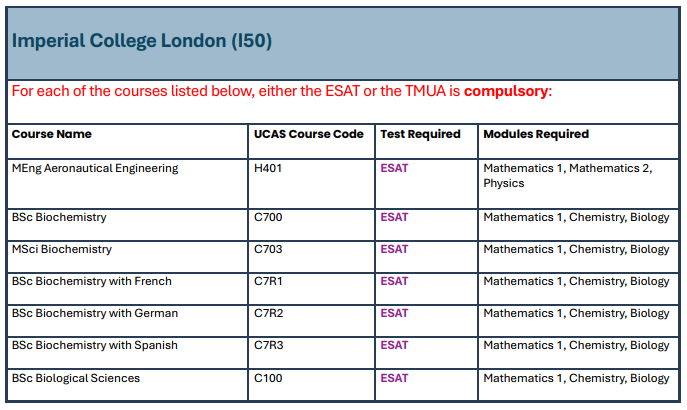Click the MEng Aeronautical Engineering course cell

(x=95, y=168)
